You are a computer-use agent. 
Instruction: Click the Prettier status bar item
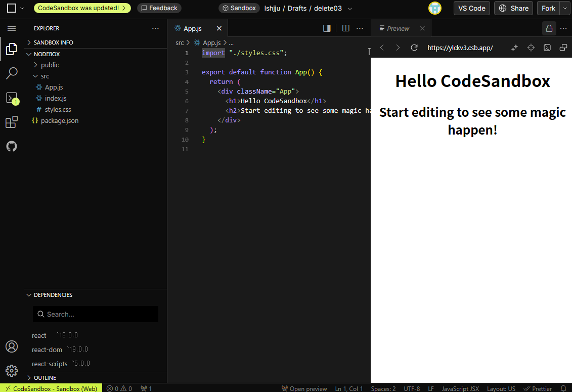538,388
